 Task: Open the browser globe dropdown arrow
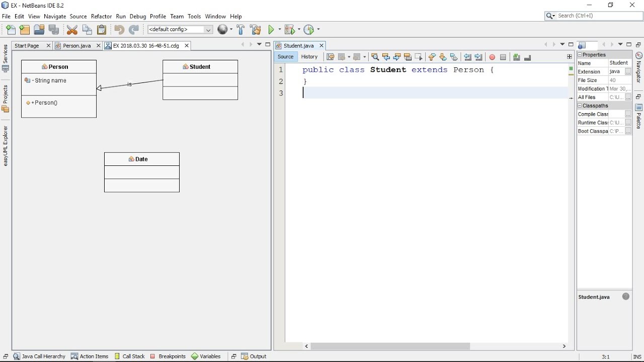click(231, 30)
